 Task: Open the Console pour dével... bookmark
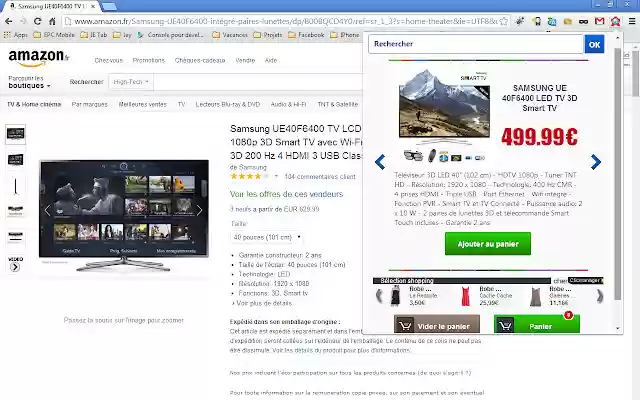pyautogui.click(x=171, y=35)
